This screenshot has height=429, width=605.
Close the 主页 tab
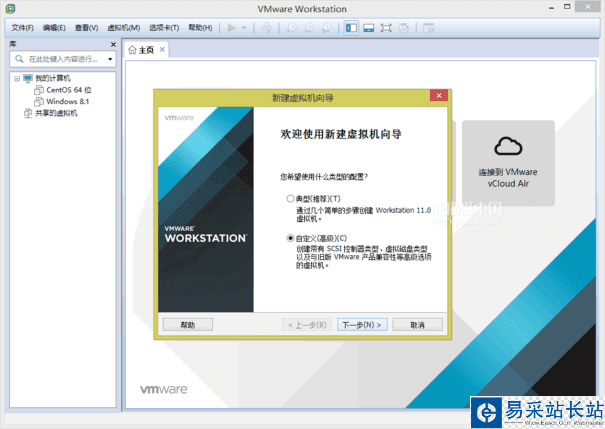pos(162,49)
